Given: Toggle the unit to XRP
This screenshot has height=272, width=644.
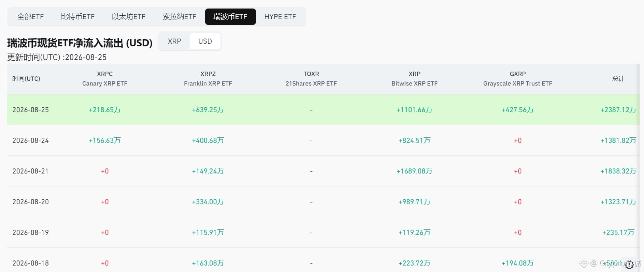Looking at the screenshot, I should (x=174, y=41).
